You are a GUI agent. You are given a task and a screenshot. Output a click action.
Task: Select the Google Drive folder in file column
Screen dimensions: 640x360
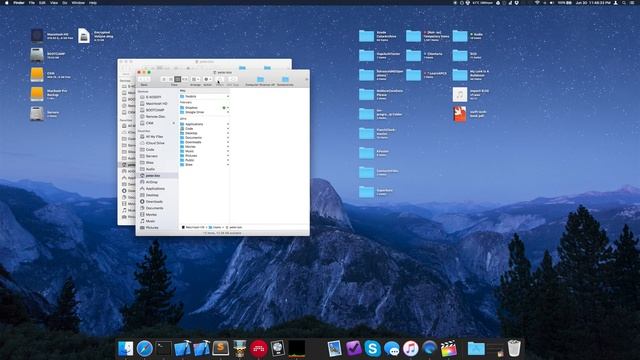coord(204,112)
